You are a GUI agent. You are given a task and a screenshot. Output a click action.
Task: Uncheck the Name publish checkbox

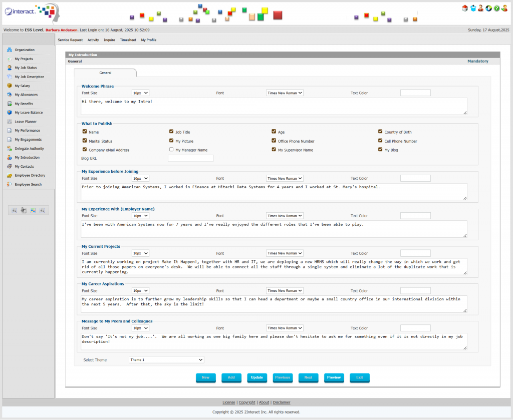(x=85, y=131)
